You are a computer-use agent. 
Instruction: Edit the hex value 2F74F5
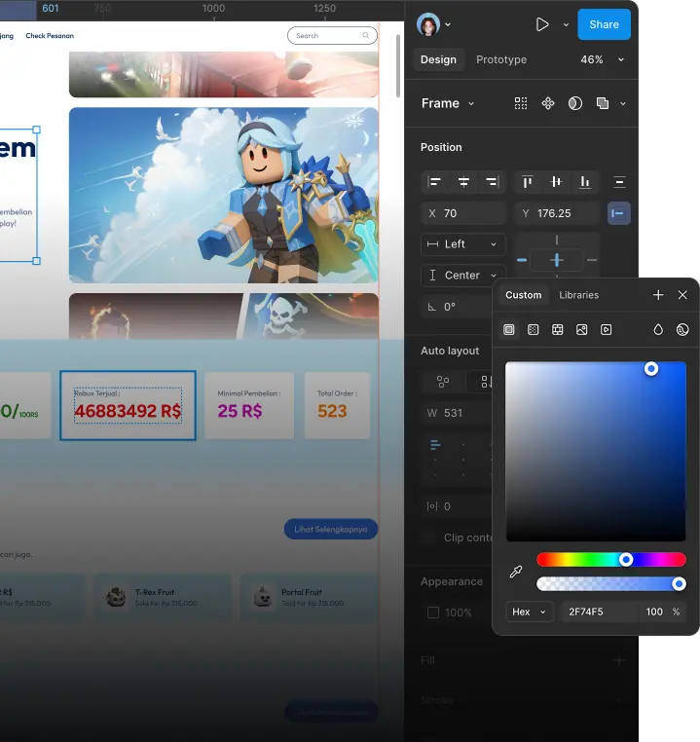600,612
